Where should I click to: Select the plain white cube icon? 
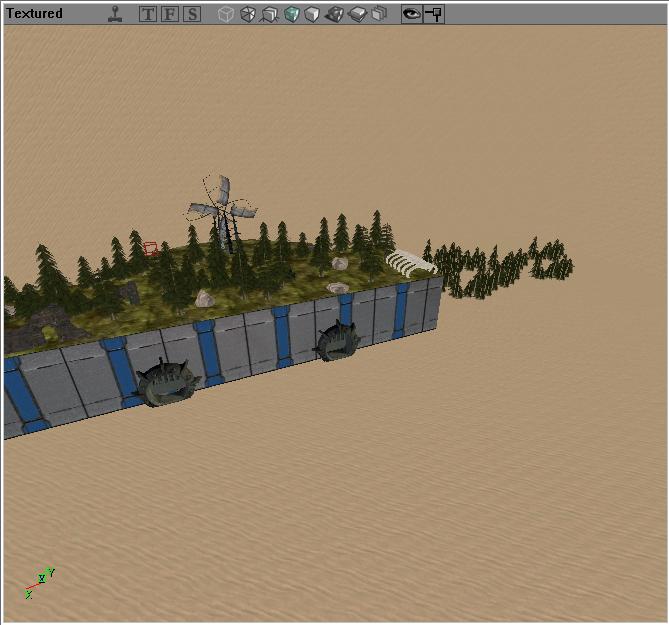pos(312,14)
